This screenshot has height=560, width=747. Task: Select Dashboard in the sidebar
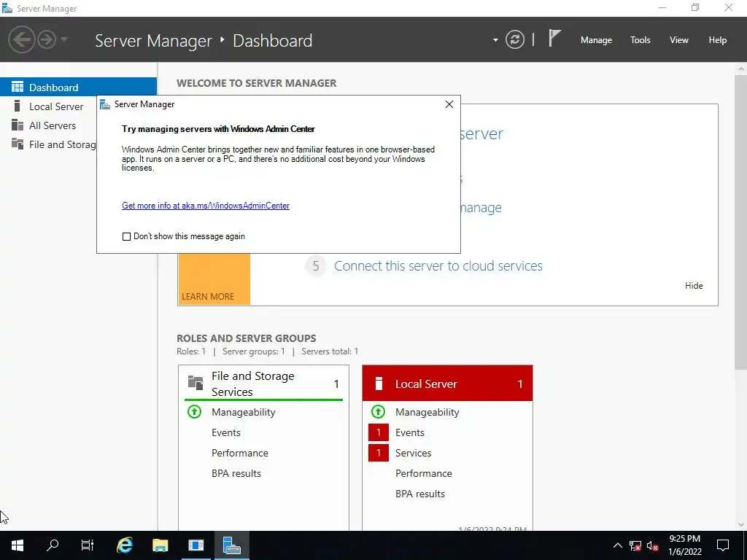78,87
